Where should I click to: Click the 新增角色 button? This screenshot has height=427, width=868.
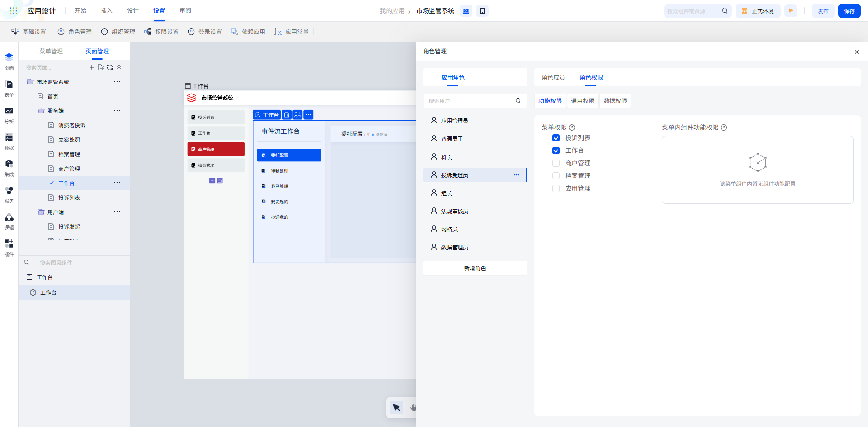coord(475,268)
